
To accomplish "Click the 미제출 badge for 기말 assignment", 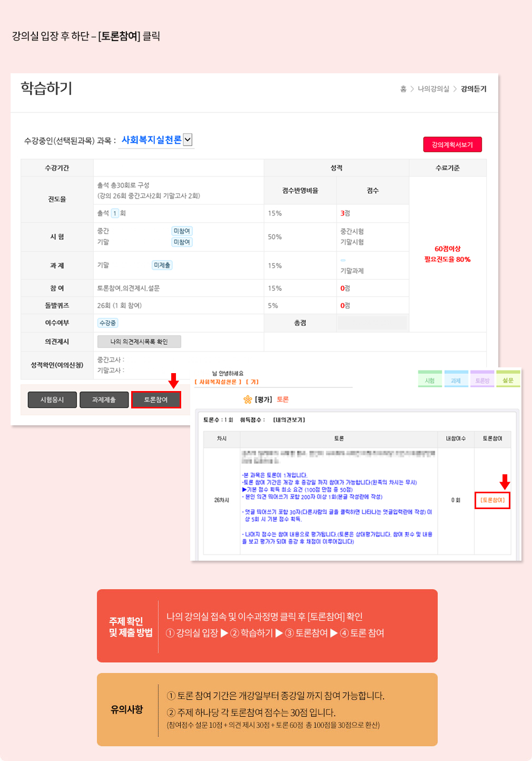I will (161, 265).
